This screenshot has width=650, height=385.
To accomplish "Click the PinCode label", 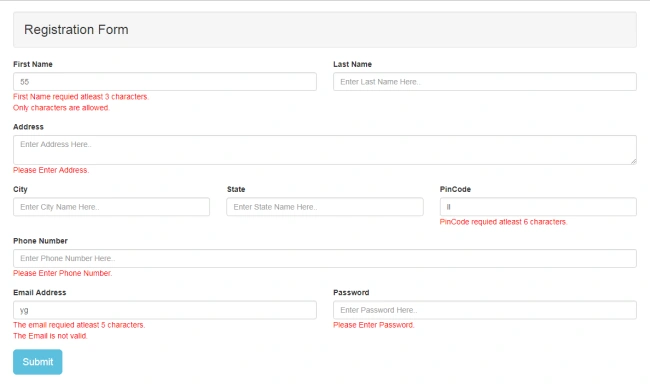I will 455,189.
